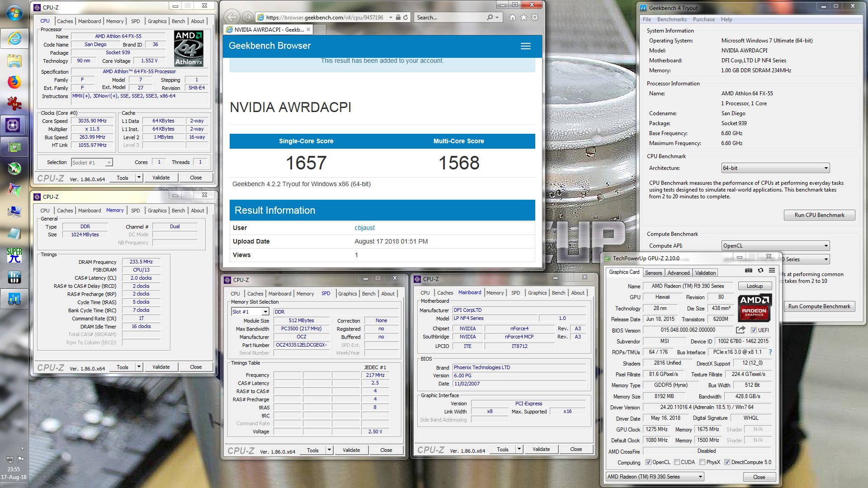Open the cbjaust user link
The width and height of the screenshot is (868, 488).
(x=364, y=228)
